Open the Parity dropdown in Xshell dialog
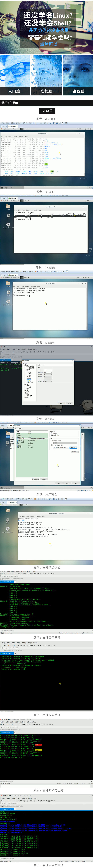The height and width of the screenshot is (868, 93). tap(48, 379)
